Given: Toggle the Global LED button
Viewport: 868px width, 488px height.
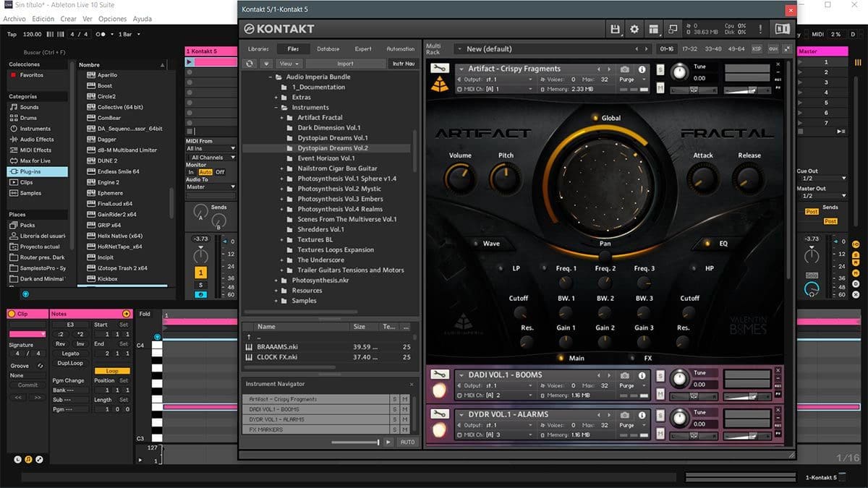Looking at the screenshot, I should point(595,118).
